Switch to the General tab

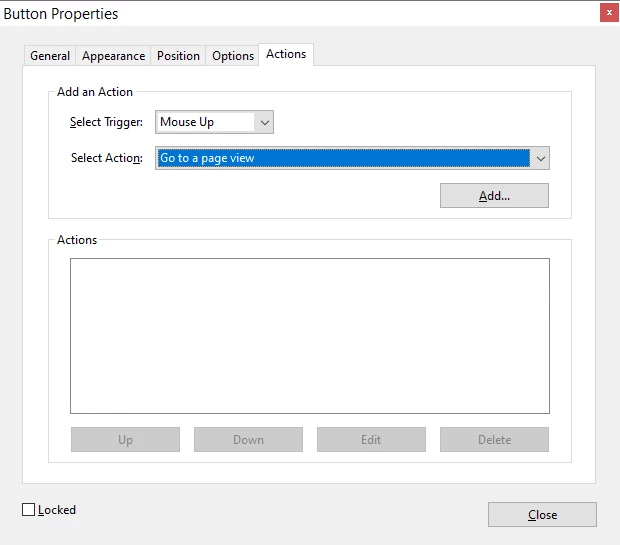[x=50, y=56]
